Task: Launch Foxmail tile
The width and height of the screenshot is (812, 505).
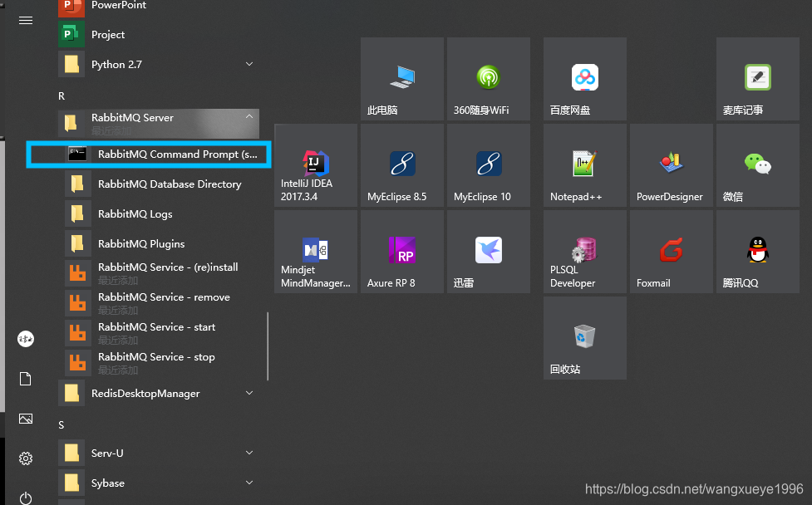Action: (672, 252)
